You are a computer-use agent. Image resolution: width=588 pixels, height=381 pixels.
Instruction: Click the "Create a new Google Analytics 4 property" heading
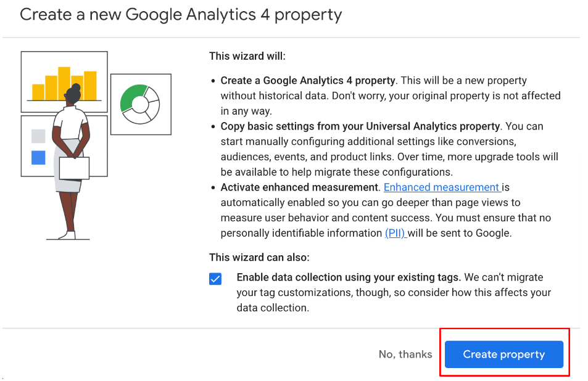point(181,14)
